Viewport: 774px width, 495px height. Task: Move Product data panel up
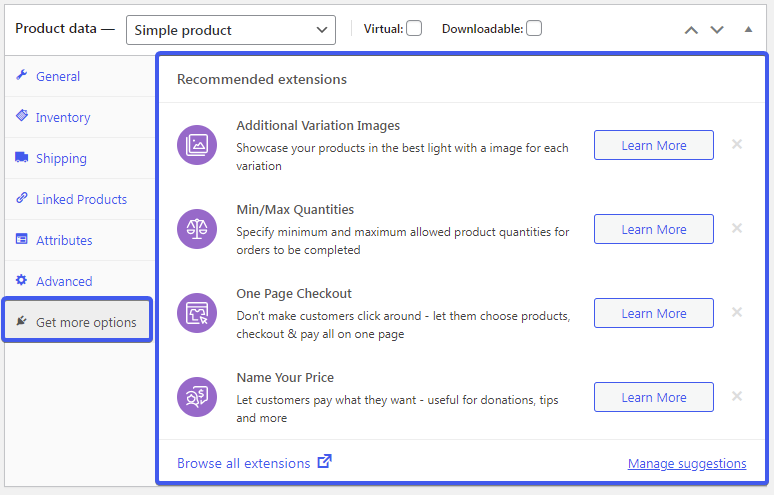pos(691,30)
